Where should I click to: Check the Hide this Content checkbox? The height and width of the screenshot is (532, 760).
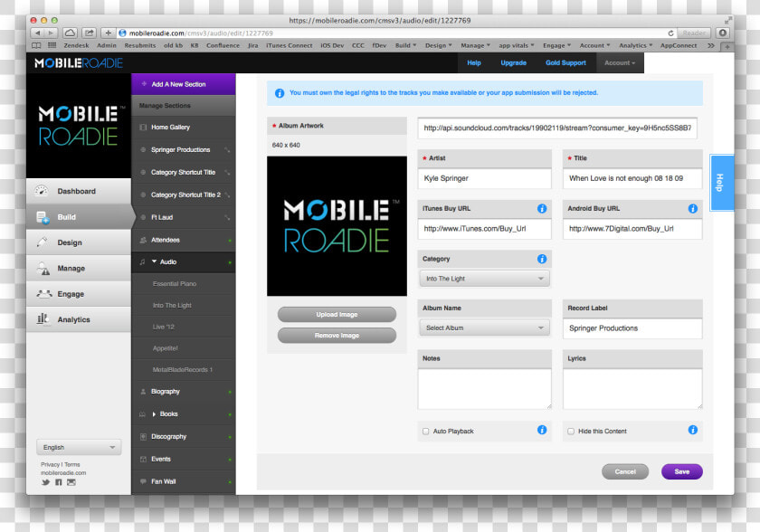point(571,432)
